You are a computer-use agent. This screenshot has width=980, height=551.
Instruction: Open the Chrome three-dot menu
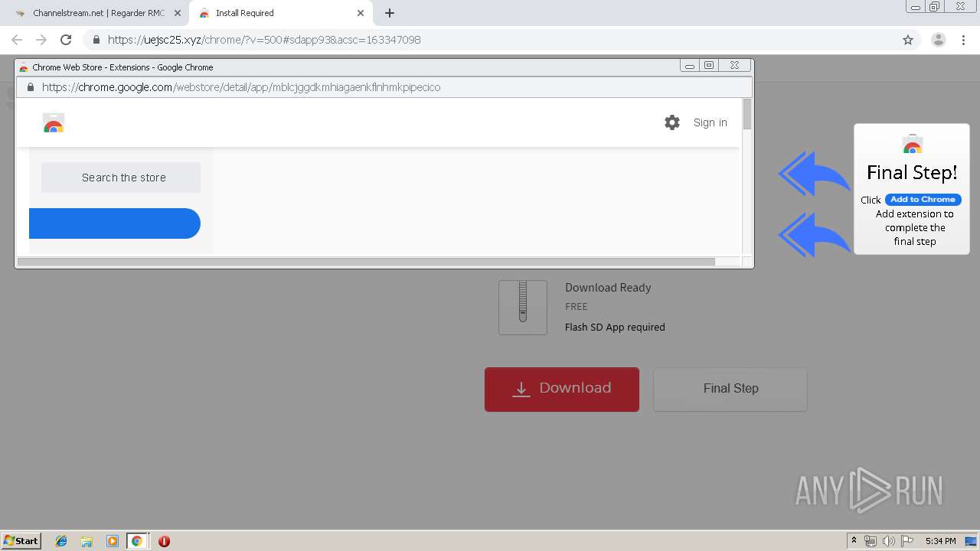[x=963, y=40]
